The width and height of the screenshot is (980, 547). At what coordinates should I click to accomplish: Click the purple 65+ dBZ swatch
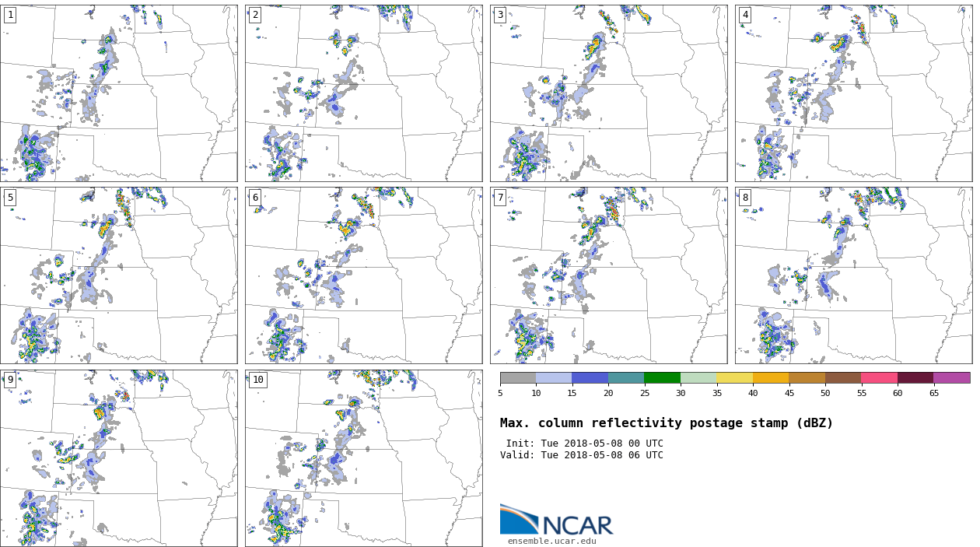tap(951, 377)
